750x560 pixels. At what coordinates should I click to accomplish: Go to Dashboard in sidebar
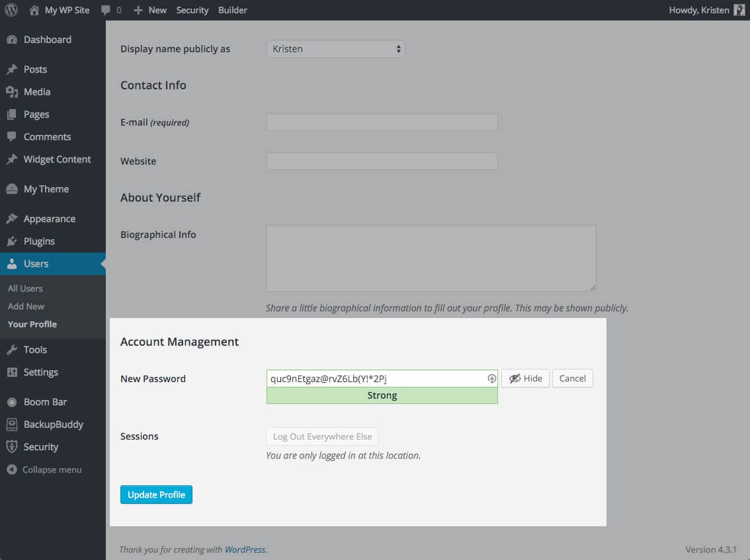point(53,40)
